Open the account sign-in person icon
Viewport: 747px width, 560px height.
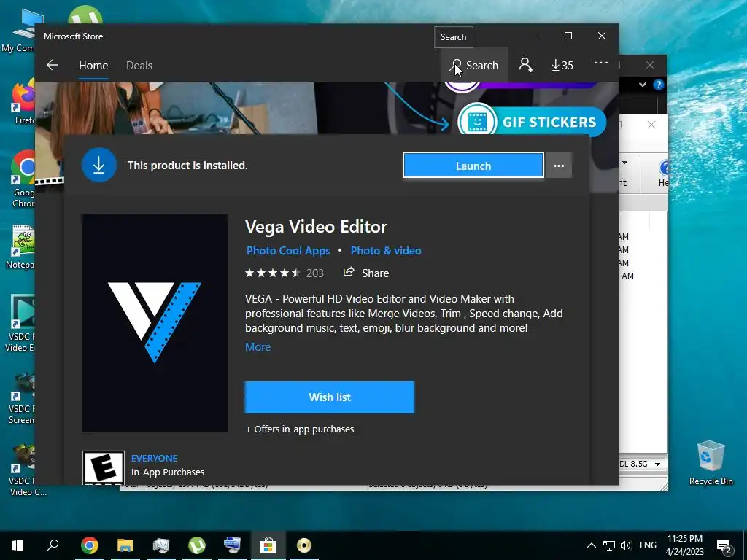526,65
